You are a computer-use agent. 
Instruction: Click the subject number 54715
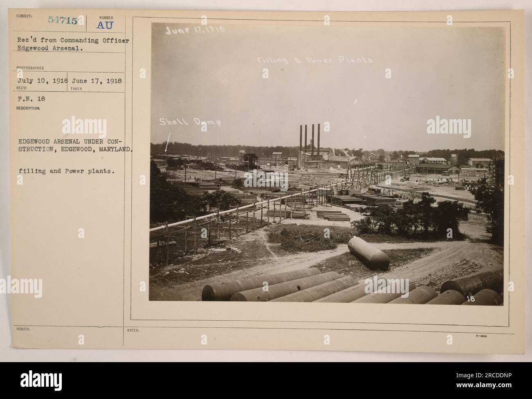62,21
